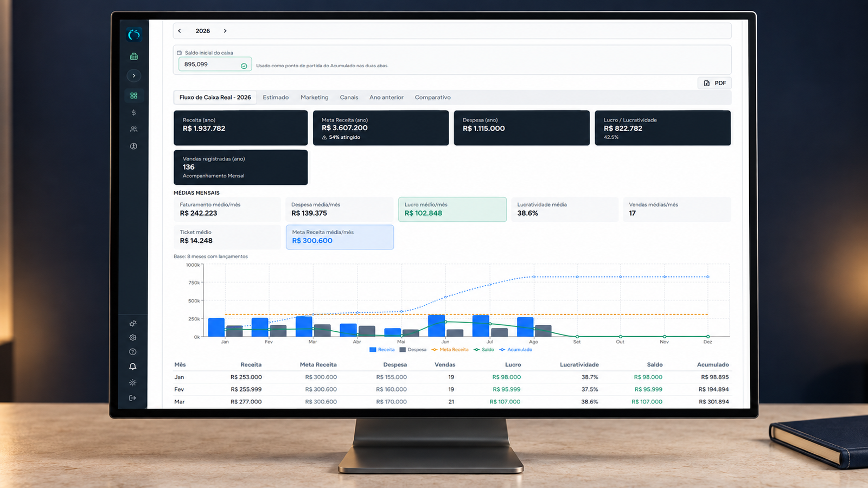Open the dashboard grid icon in sidebar

click(133, 95)
